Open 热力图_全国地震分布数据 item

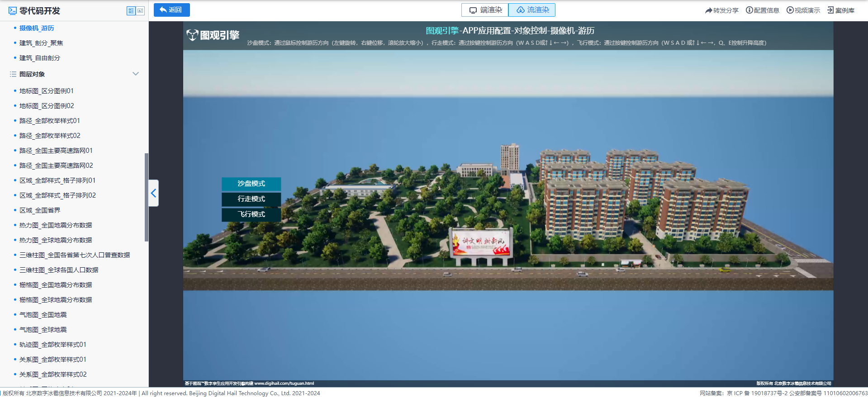click(56, 225)
